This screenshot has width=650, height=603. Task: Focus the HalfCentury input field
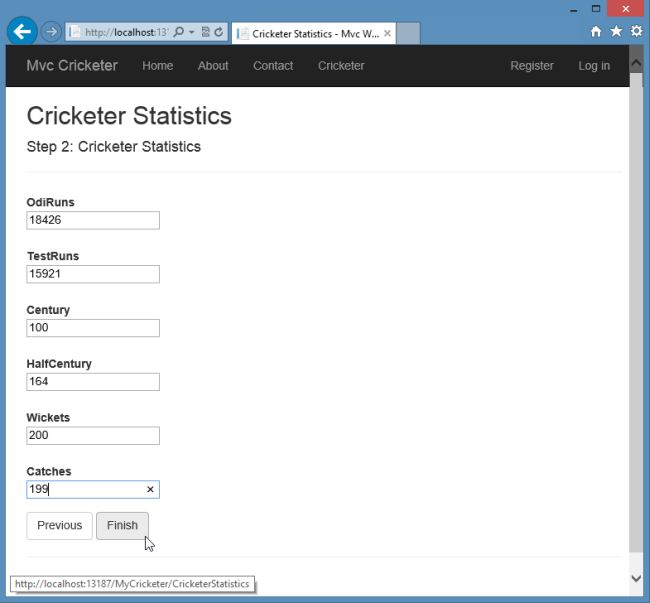pyautogui.click(x=93, y=382)
